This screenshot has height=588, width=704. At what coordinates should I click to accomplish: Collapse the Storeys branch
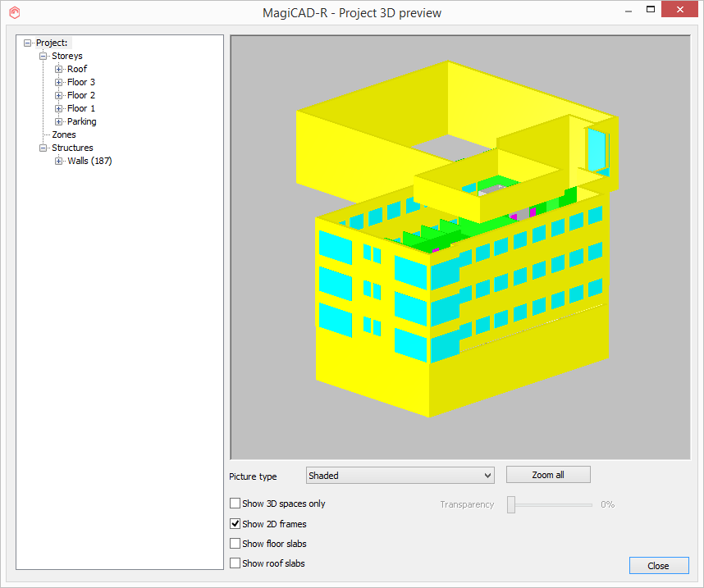click(43, 56)
